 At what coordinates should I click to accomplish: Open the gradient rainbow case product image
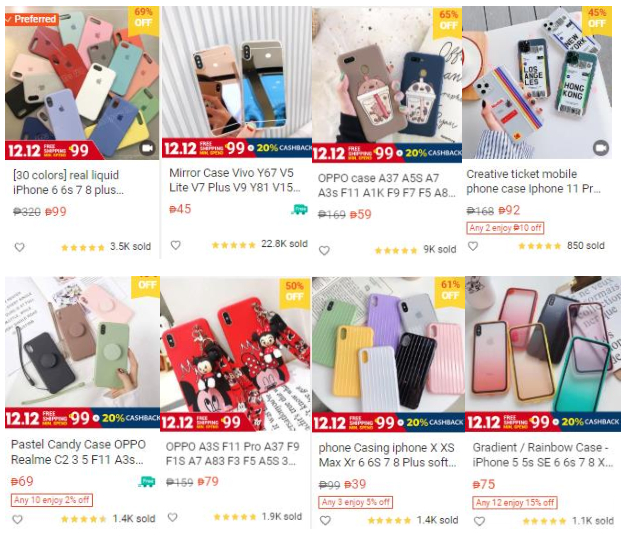click(543, 354)
